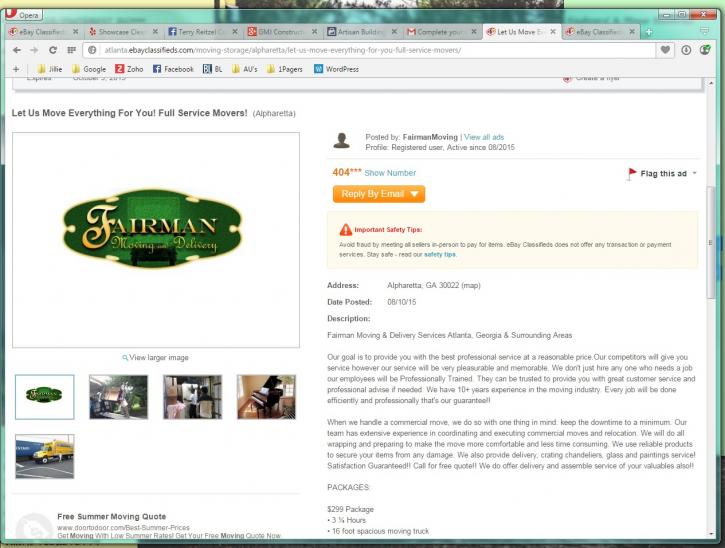725x548 pixels.
Task: Click the FairmanMoving profile avatar icon
Action: pyautogui.click(x=342, y=141)
